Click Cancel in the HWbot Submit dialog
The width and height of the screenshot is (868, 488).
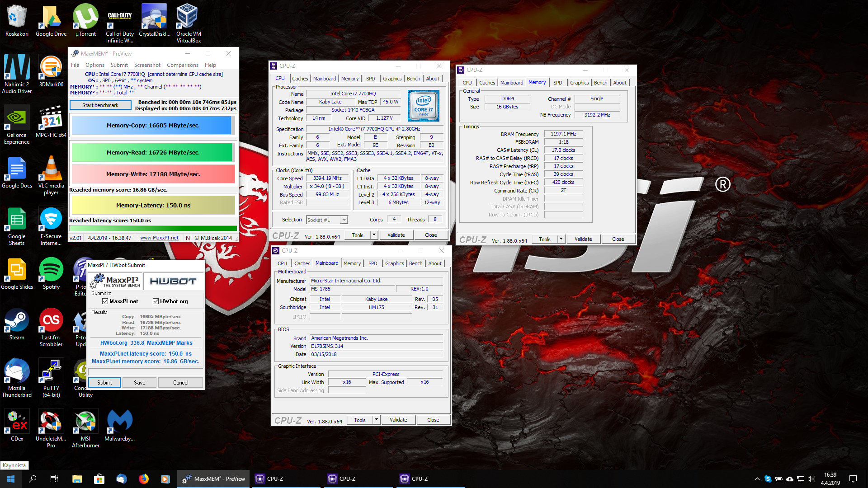click(181, 383)
